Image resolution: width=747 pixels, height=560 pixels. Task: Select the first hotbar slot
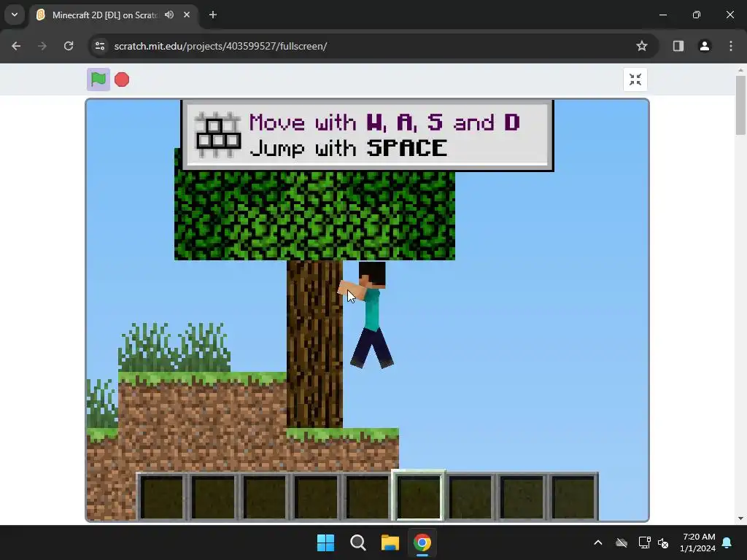[162, 497]
